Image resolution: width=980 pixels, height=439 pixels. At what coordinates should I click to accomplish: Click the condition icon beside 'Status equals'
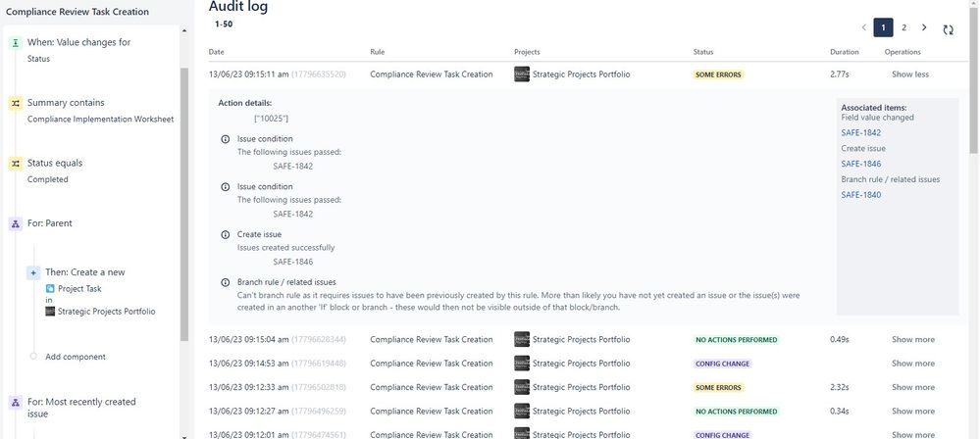15,164
